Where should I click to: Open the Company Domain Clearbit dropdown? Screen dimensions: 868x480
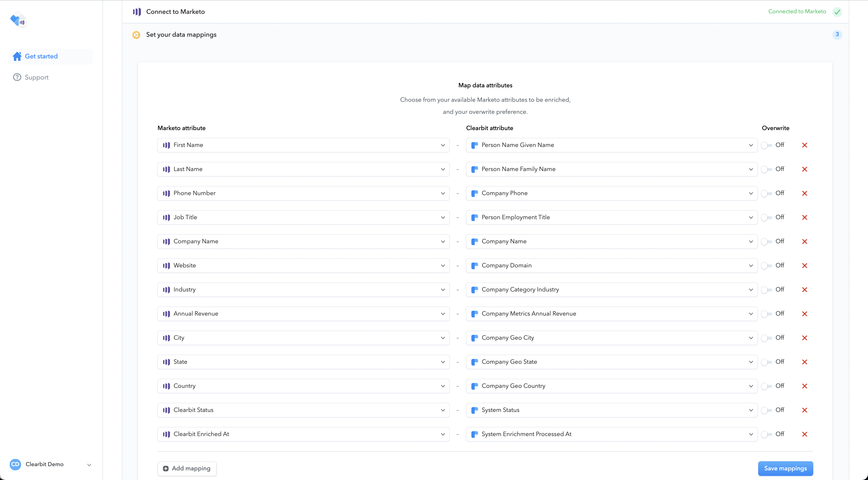click(x=612, y=266)
